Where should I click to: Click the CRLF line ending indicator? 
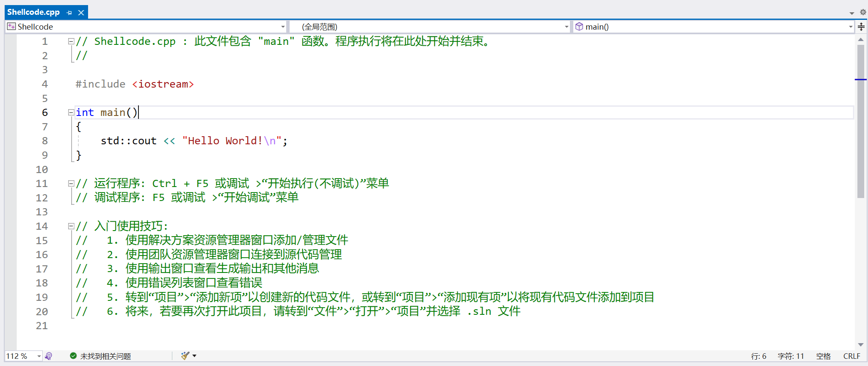[x=851, y=356]
